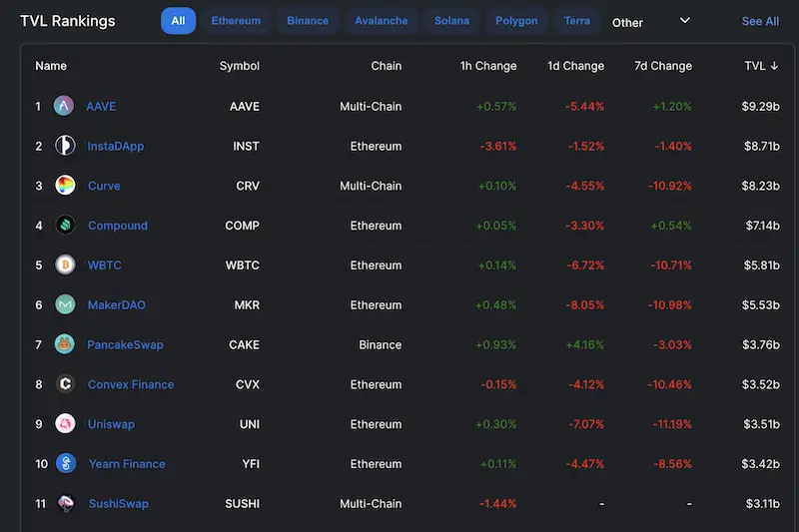Click the WBTC coin icon
This screenshot has height=532, width=799.
tap(65, 265)
